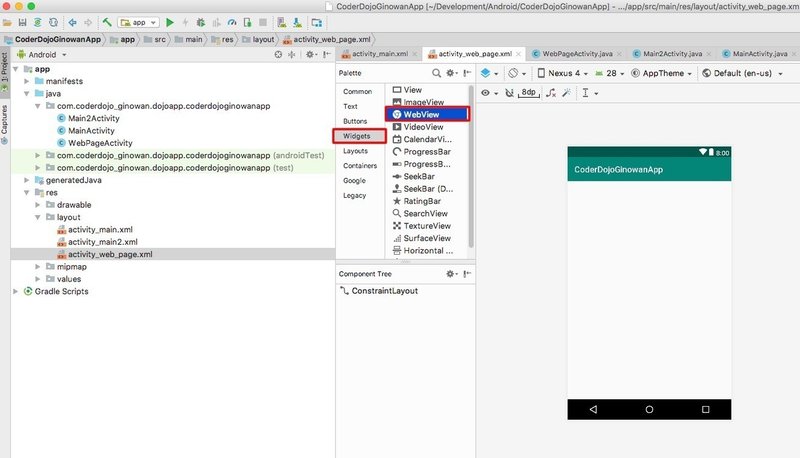
Task: Click the Sync project toolbar icon
Action: [38, 22]
